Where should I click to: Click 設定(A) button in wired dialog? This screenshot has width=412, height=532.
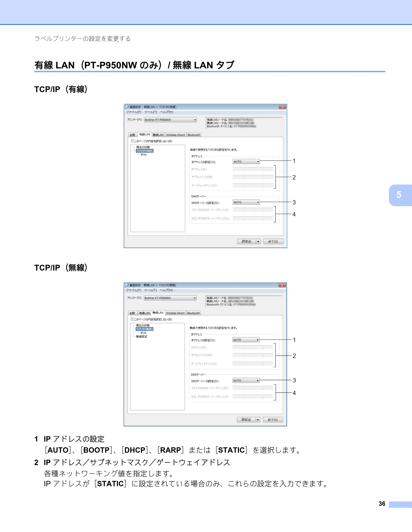click(246, 242)
